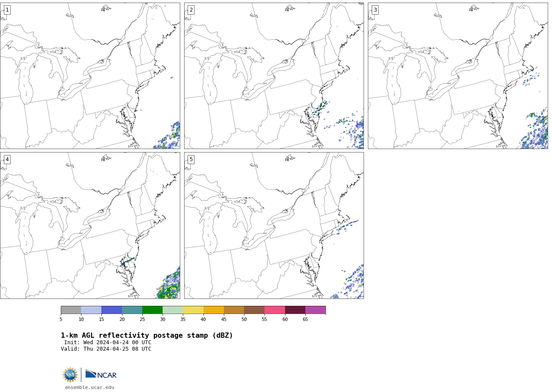Click the dark green 25-30 dBZ swatch
Image resolution: width=552 pixels, height=392 pixels.
coord(152,310)
